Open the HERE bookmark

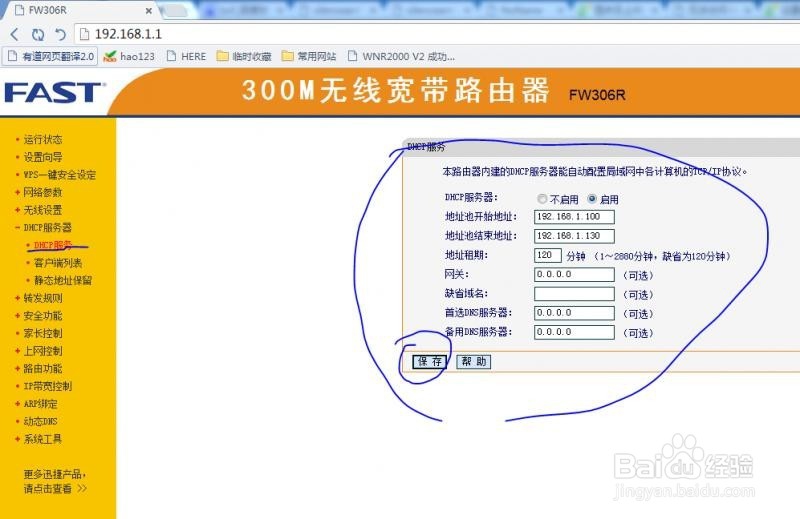coord(187,56)
